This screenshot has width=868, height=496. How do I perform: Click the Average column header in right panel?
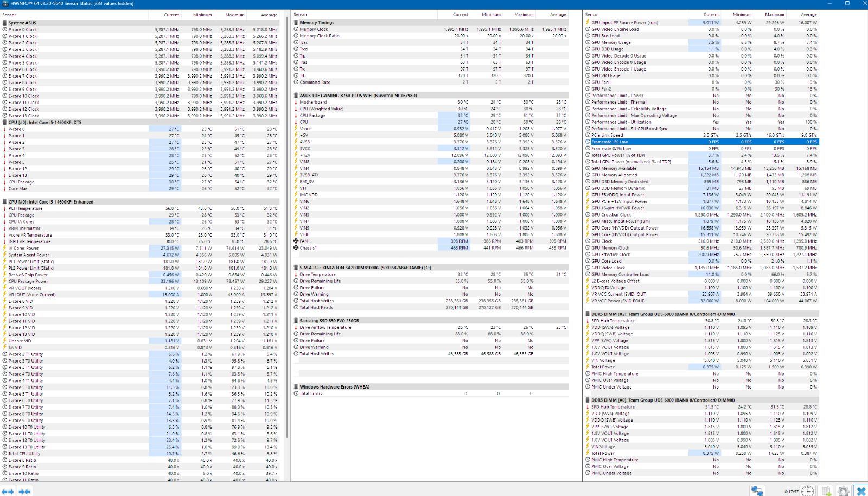[x=803, y=15]
